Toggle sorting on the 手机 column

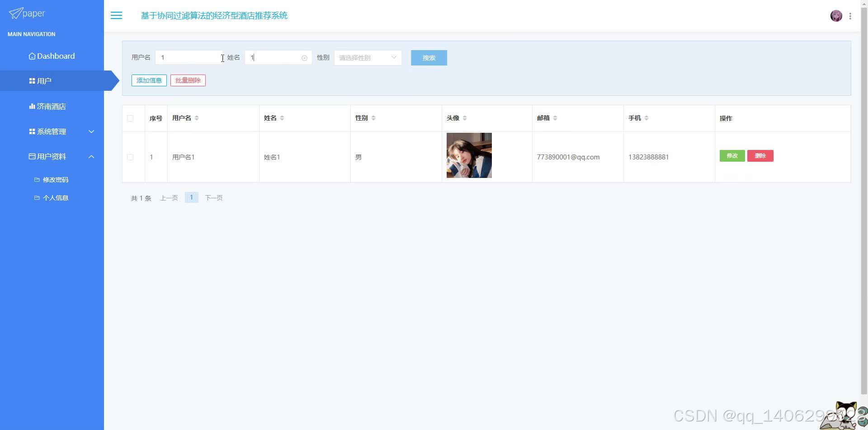(646, 118)
